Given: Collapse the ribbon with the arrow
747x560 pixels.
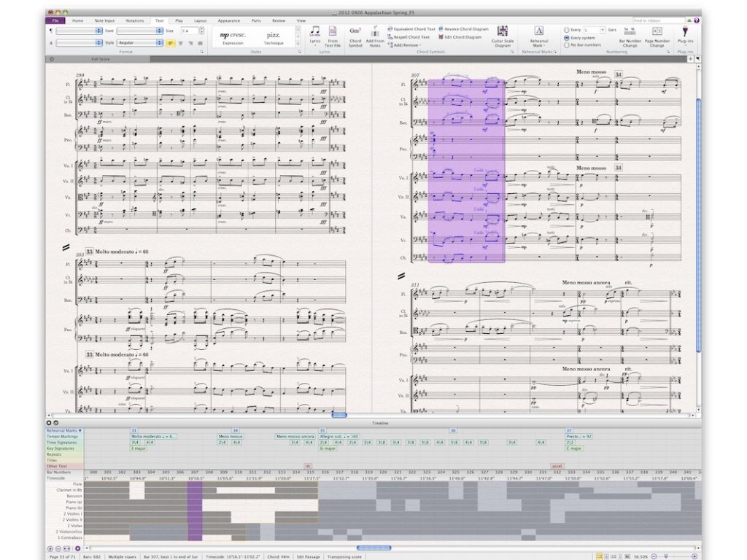Looking at the screenshot, I should (x=689, y=20).
